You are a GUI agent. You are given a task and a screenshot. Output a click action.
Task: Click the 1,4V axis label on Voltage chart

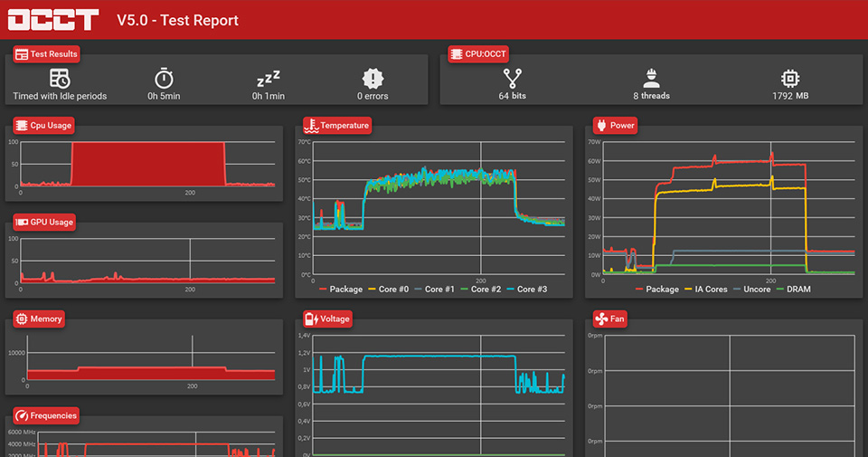pos(304,336)
